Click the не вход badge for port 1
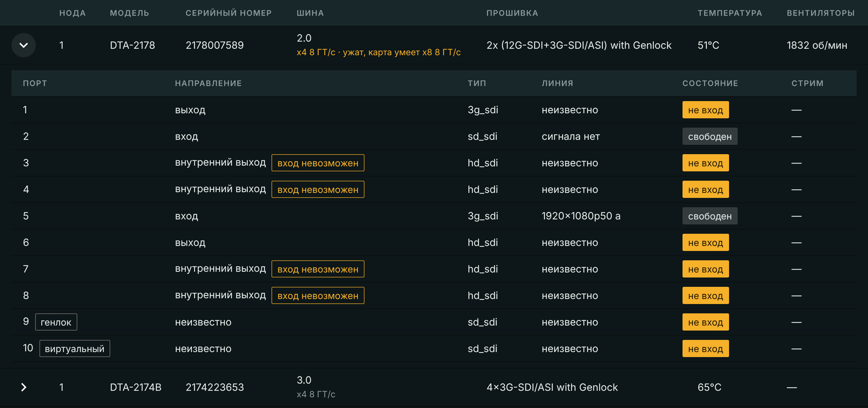Screen dimensions: 868x408 coord(705,110)
